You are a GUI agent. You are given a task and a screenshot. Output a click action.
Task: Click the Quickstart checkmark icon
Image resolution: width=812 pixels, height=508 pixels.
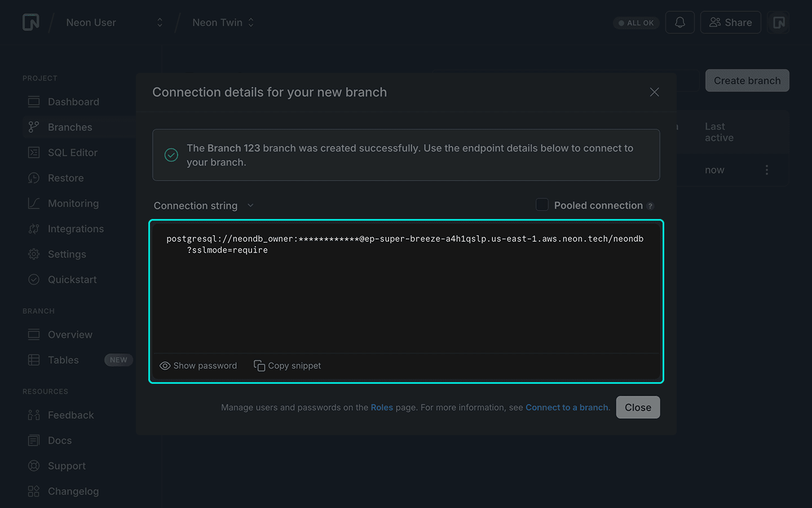[34, 279]
